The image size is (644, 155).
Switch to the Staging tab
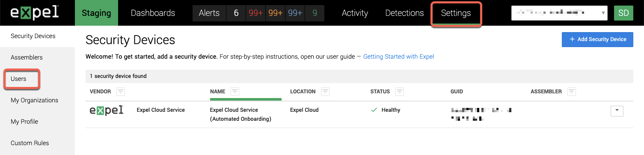(96, 13)
